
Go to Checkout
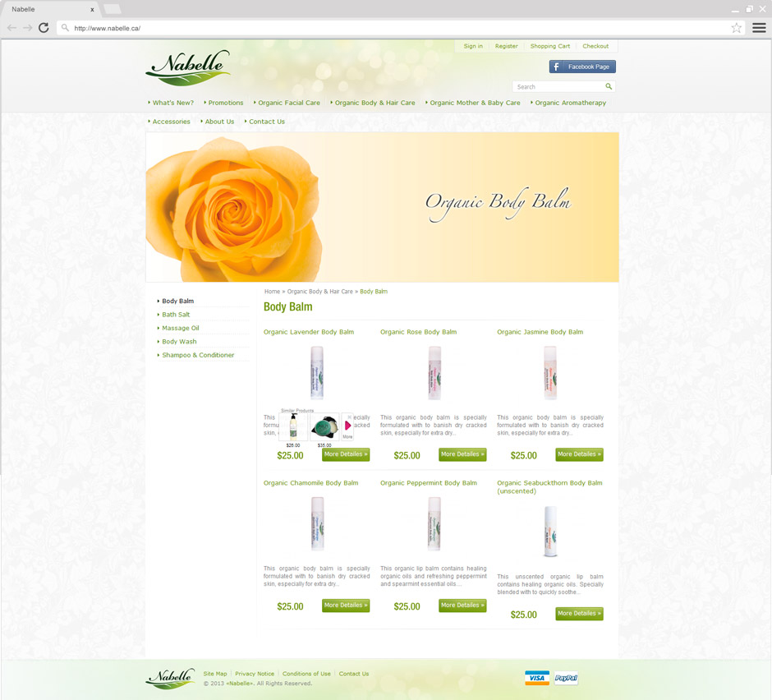[x=595, y=46]
